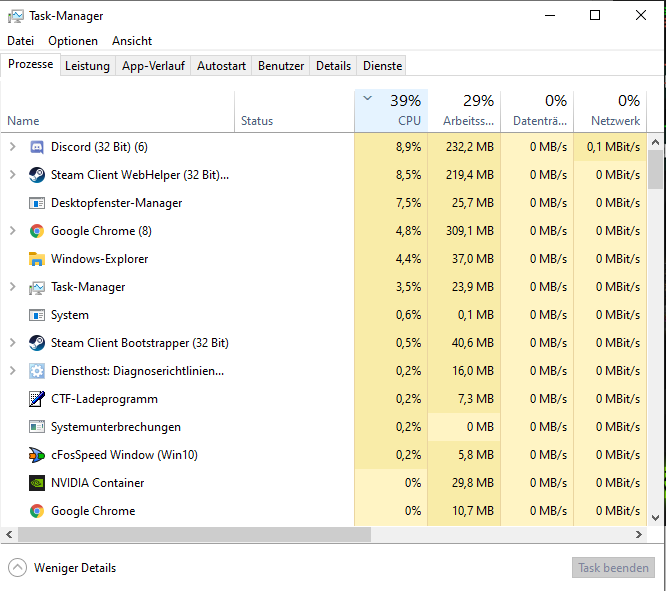Image resolution: width=666 pixels, height=594 pixels.
Task: Click the cFosSpeed Window icon
Action: [x=37, y=455]
